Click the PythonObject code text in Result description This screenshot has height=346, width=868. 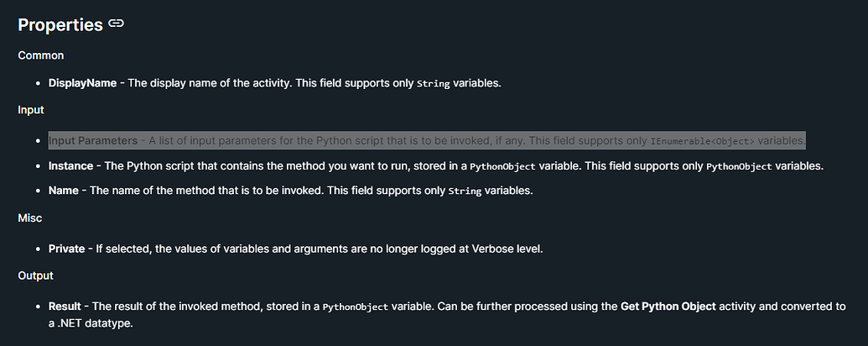[x=356, y=307]
